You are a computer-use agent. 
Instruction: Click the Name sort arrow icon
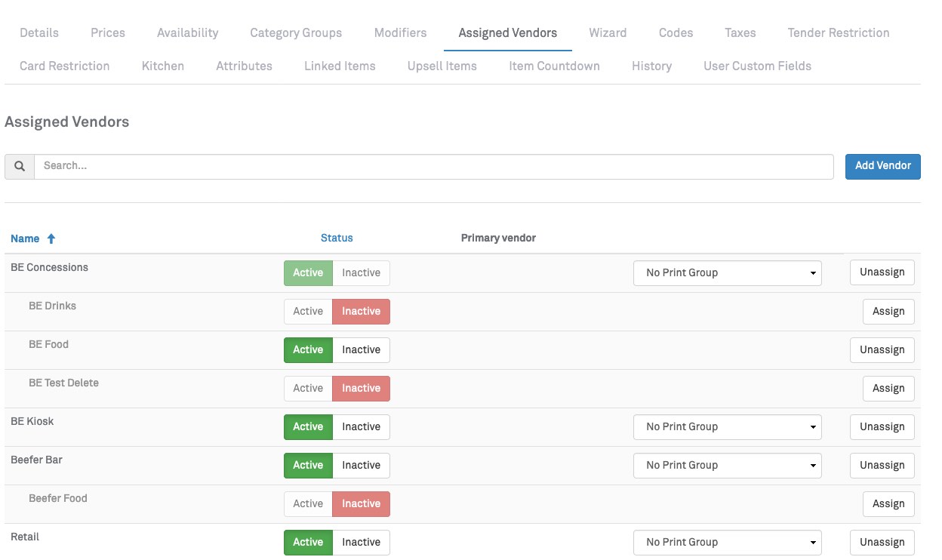(51, 238)
